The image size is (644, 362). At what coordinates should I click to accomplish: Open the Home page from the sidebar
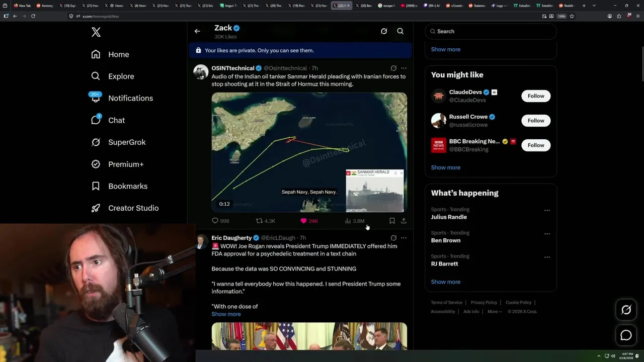coord(110,54)
